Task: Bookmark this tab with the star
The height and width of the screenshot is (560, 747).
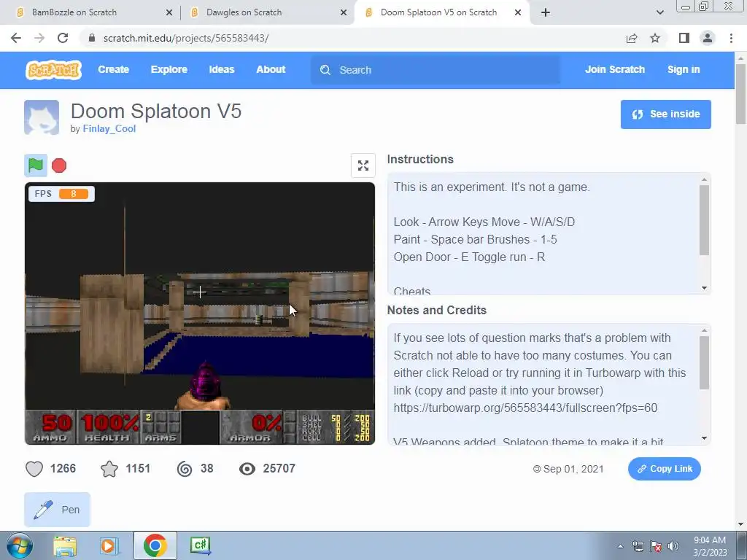Action: [655, 38]
